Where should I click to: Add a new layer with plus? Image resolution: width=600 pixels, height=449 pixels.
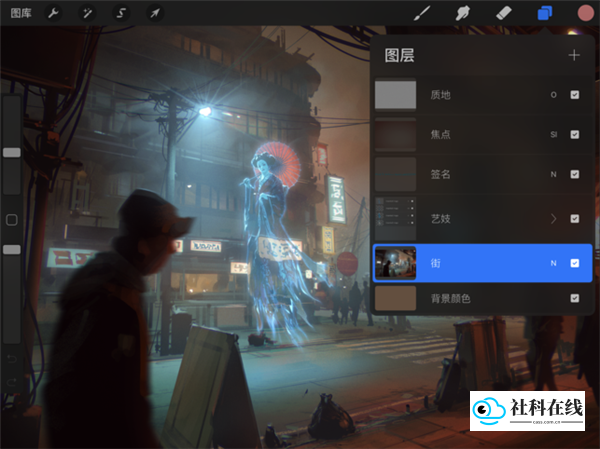tap(574, 55)
